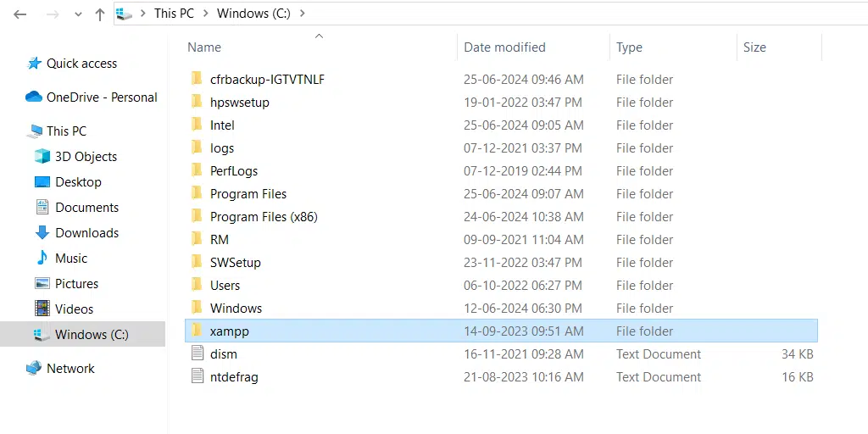Click the PerfLogs folder icon
Viewport: 868px width, 434px height.
[197, 170]
